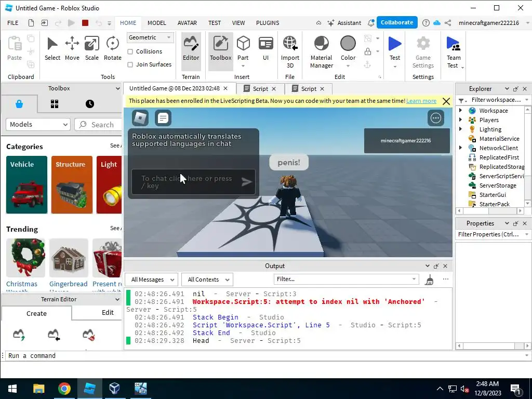
Task: Open the Vehicle category card
Action: 26,184
